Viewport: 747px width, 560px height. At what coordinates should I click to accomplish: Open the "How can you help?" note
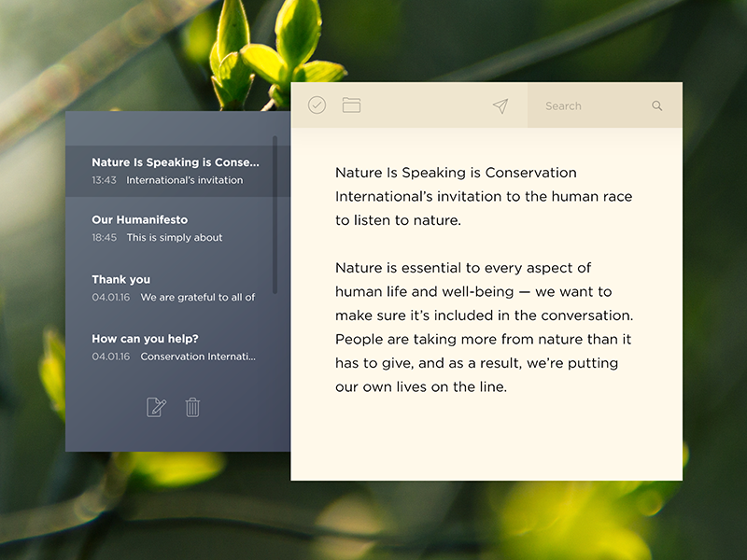point(145,339)
